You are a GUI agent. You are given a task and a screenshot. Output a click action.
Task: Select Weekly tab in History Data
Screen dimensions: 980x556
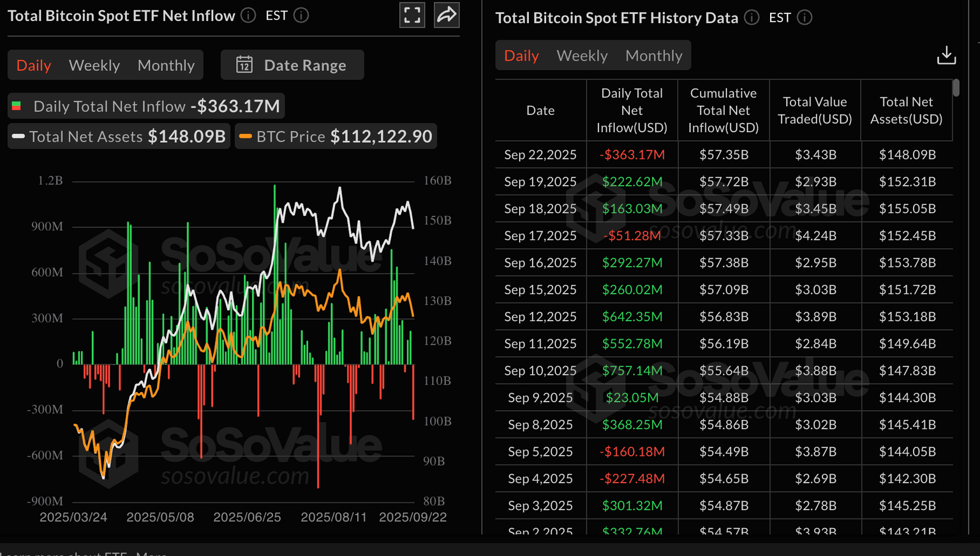[582, 56]
